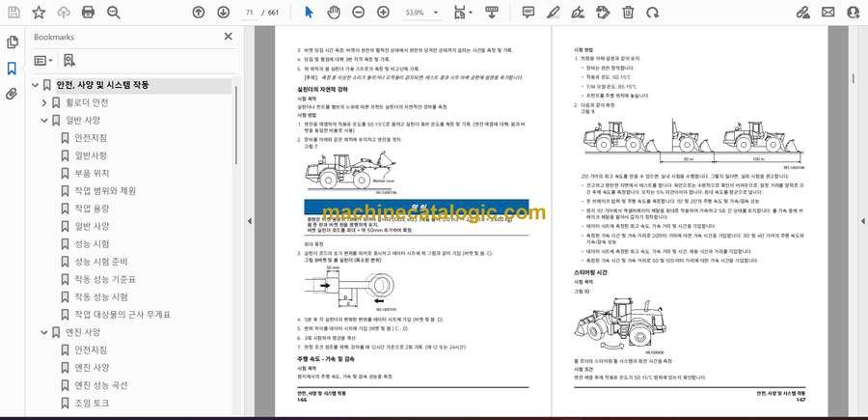The width and height of the screenshot is (868, 420).
Task: Activate the hand pan tool
Action: [x=334, y=13]
